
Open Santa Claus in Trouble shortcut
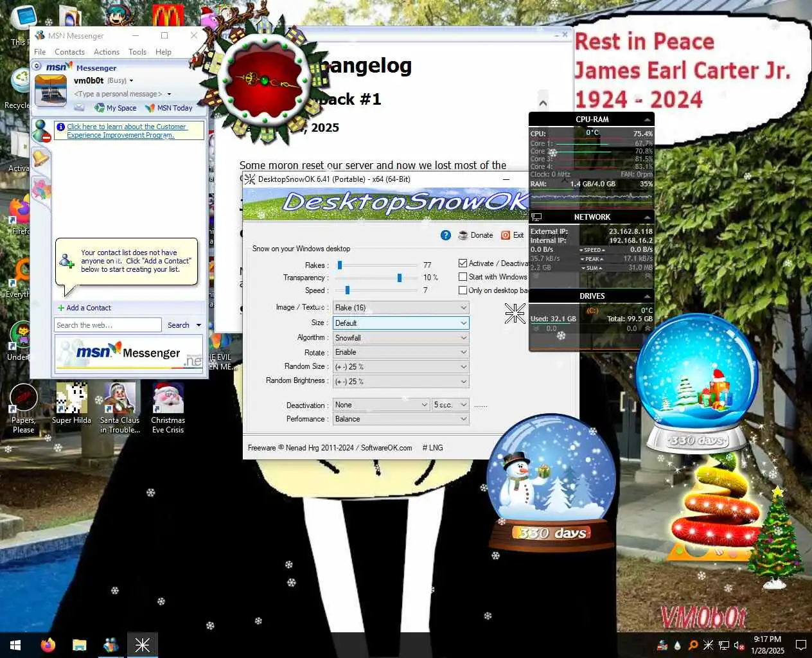(119, 408)
